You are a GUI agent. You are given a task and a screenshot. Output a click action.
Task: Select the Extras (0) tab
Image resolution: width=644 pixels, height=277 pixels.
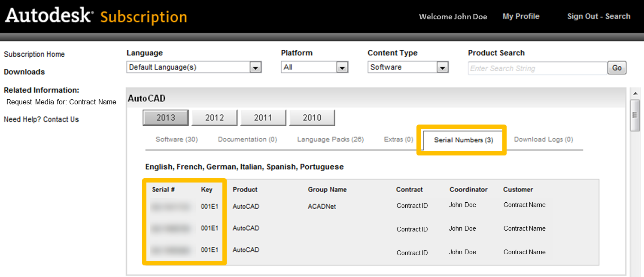point(398,140)
